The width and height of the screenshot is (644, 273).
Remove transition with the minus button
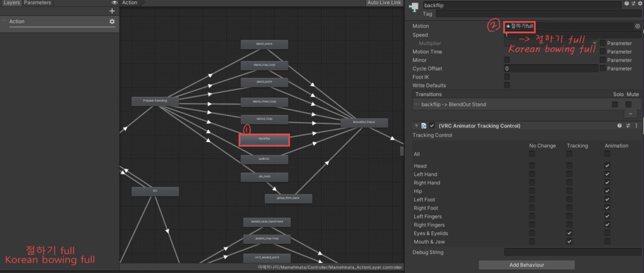click(630, 114)
